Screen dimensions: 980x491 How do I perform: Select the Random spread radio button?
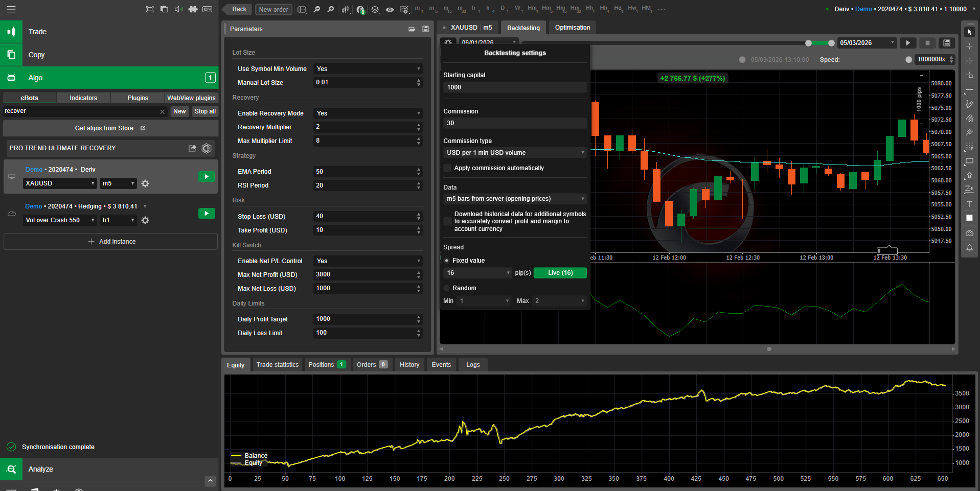(447, 288)
